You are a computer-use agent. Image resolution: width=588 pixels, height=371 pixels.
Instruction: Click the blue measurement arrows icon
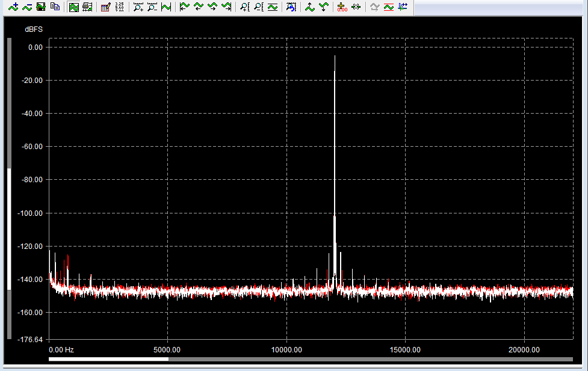403,7
